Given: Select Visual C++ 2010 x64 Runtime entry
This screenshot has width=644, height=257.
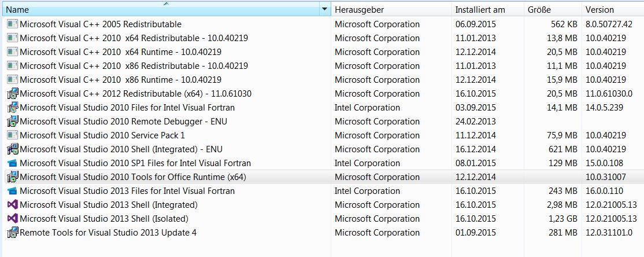Looking at the screenshot, I should pos(323,52).
